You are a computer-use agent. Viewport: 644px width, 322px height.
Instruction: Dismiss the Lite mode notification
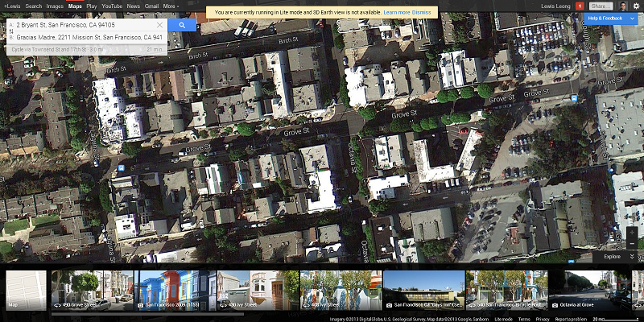(423, 13)
